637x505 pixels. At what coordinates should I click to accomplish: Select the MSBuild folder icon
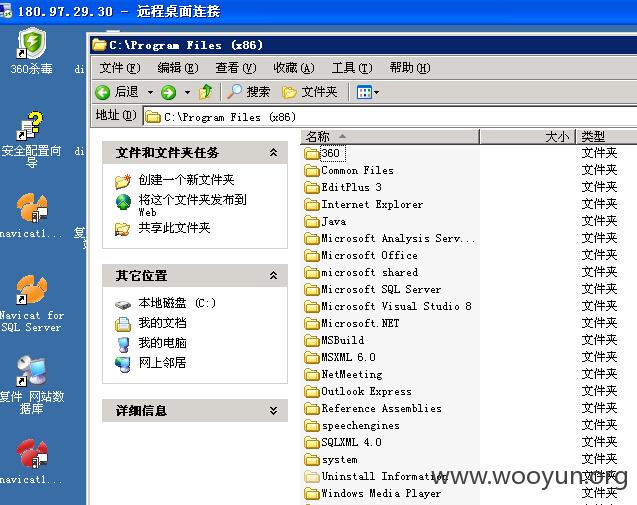point(312,341)
